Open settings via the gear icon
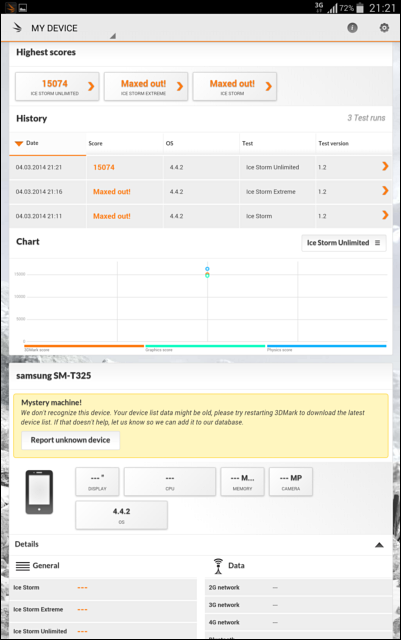 [x=384, y=28]
